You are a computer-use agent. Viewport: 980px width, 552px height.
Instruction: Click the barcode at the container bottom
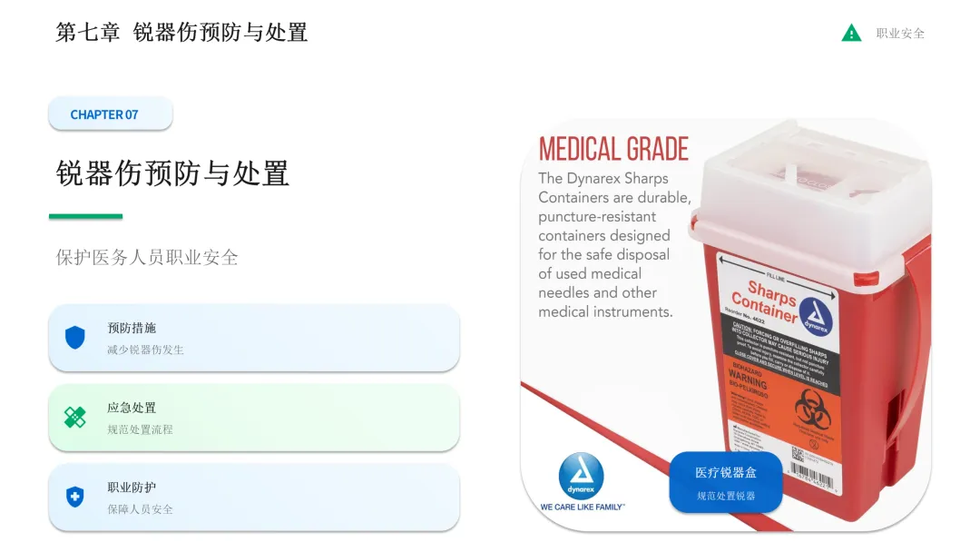click(811, 477)
